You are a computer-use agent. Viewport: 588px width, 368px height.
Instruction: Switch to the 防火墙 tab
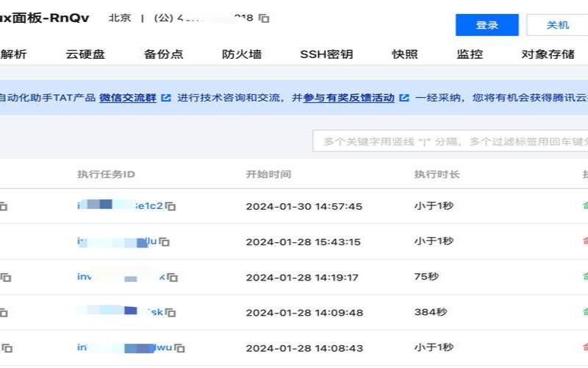242,54
